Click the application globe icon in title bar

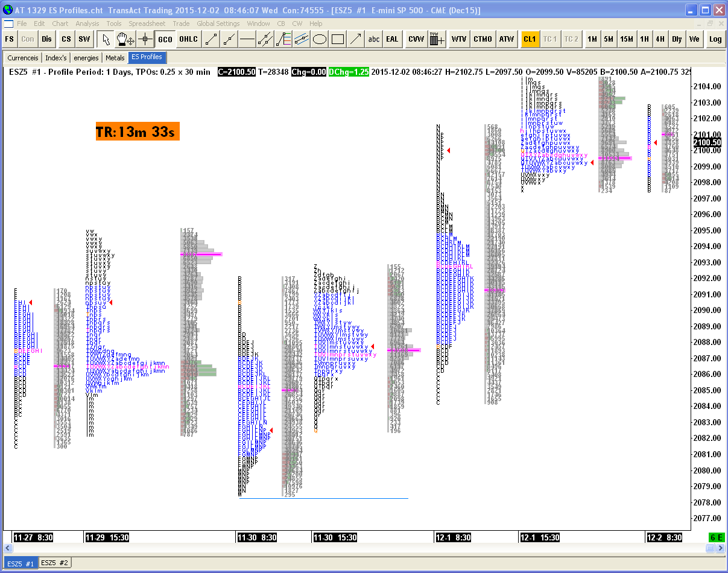7,10
